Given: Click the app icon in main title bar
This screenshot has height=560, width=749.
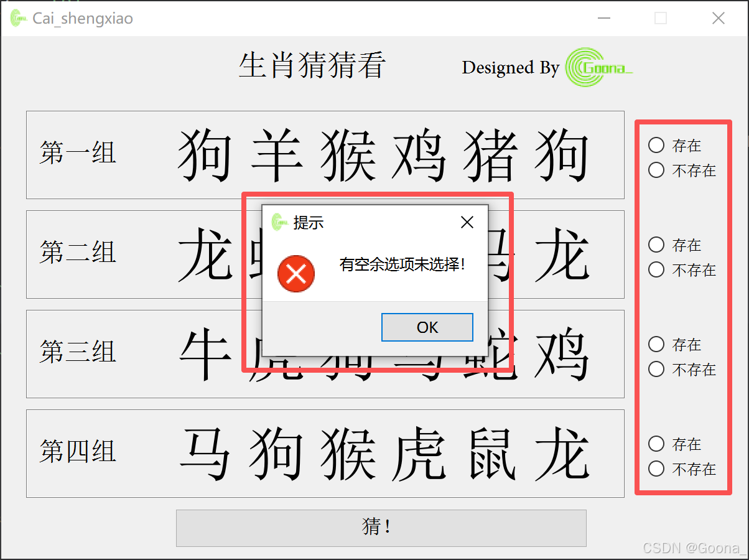Looking at the screenshot, I should point(19,18).
